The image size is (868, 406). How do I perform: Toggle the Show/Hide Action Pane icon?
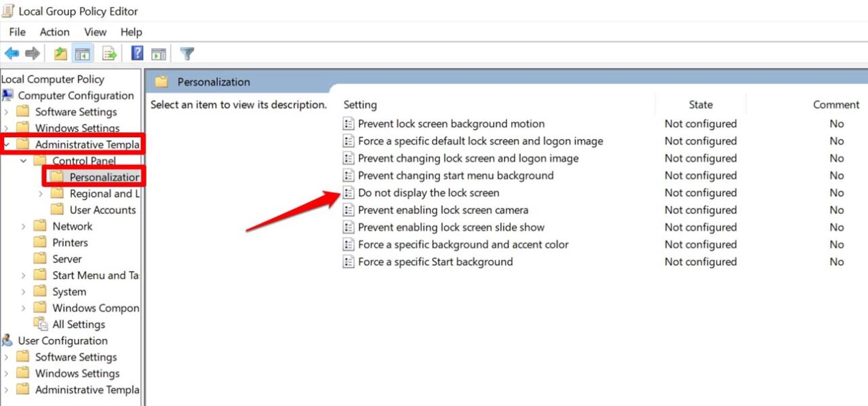159,54
